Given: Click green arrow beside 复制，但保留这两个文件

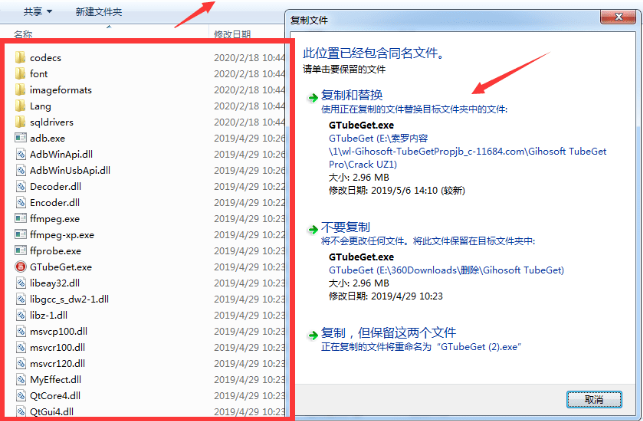Looking at the screenshot, I should [x=313, y=335].
